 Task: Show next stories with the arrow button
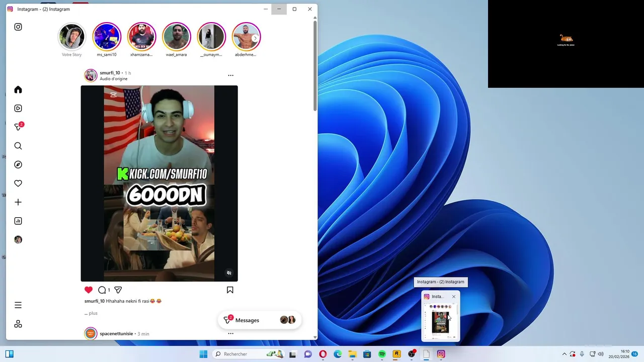tap(255, 38)
